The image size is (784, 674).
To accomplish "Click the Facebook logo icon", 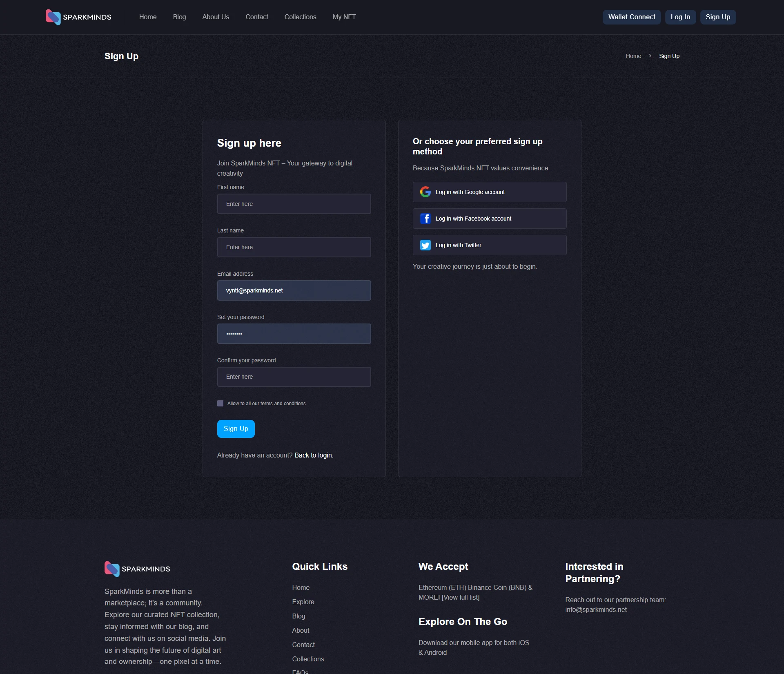I will click(425, 219).
